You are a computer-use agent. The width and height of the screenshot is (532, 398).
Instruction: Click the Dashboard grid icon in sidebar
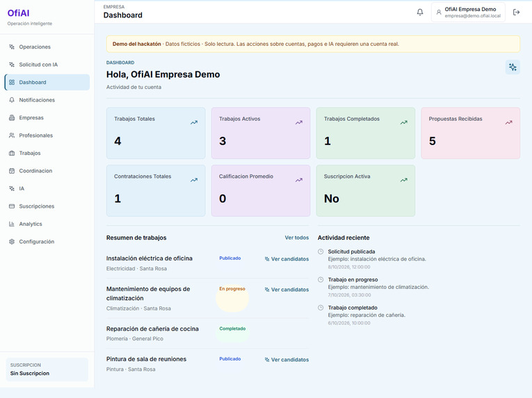pos(12,82)
